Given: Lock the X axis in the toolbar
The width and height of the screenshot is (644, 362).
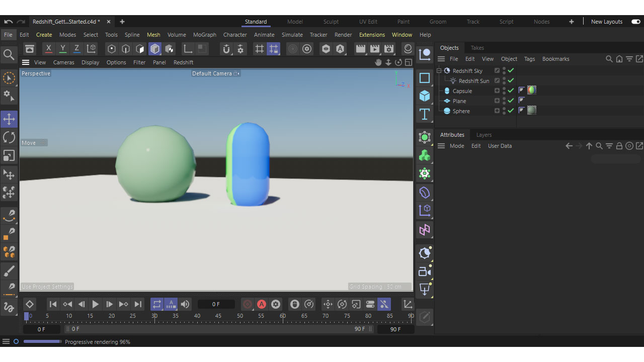Looking at the screenshot, I should (48, 49).
